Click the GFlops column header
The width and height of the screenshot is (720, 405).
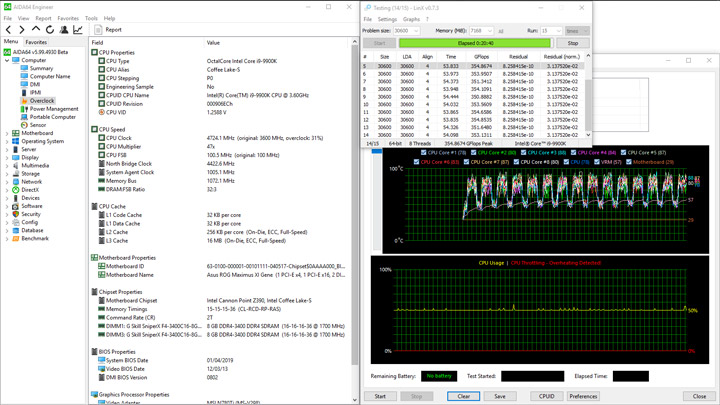point(482,57)
